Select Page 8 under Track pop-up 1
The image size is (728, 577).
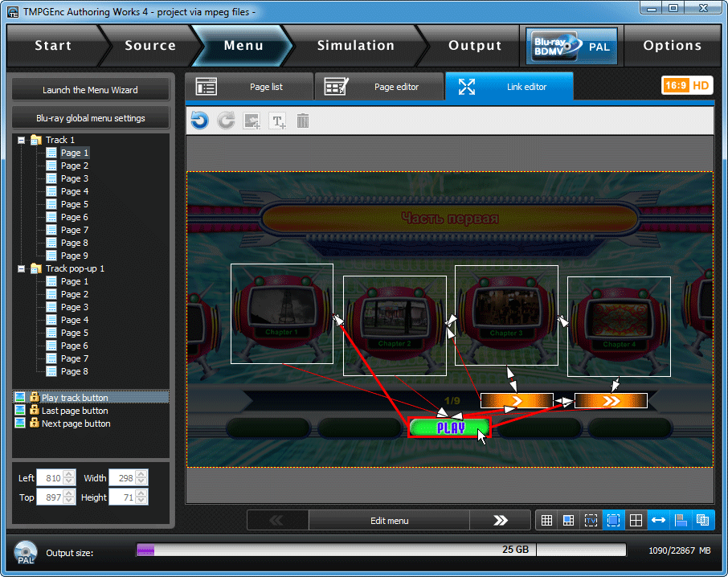[x=74, y=371]
